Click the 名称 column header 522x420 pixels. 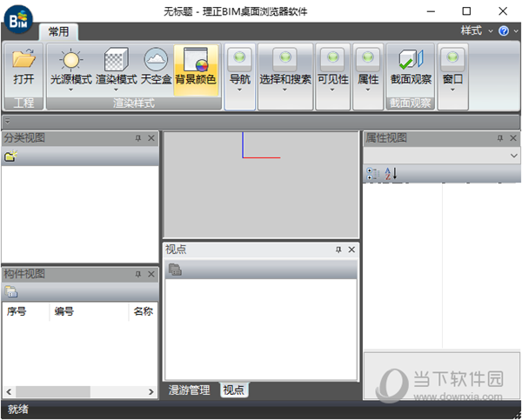coord(144,312)
